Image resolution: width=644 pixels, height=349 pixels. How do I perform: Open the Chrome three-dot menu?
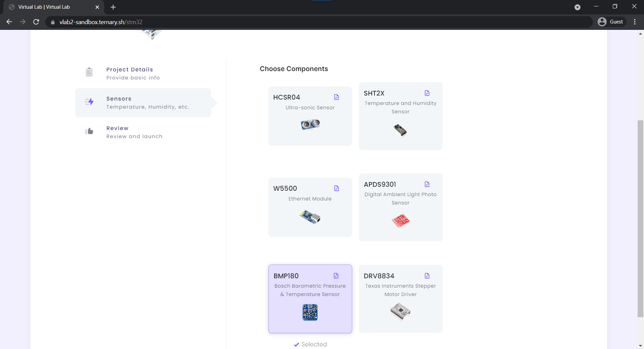click(635, 22)
